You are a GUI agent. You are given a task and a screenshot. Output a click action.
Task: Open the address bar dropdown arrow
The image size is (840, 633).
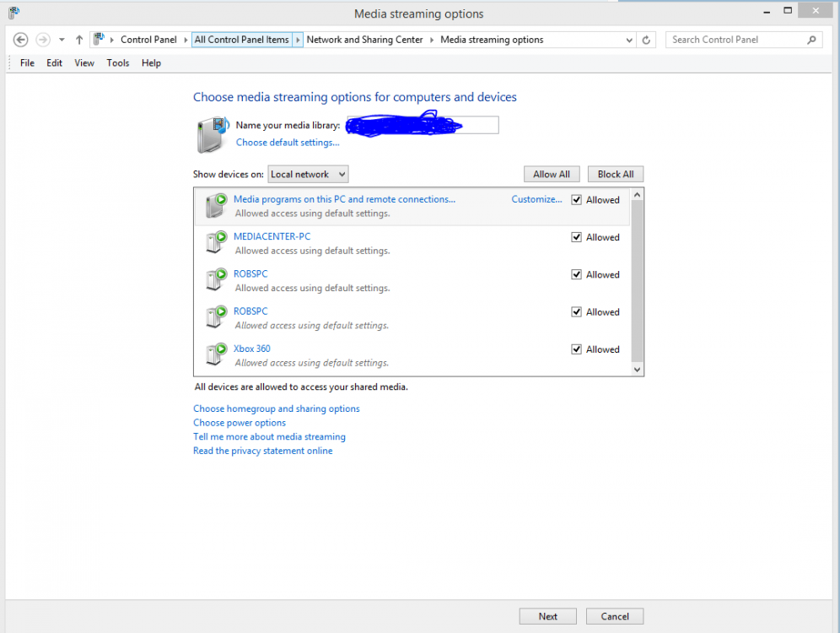[x=628, y=39]
